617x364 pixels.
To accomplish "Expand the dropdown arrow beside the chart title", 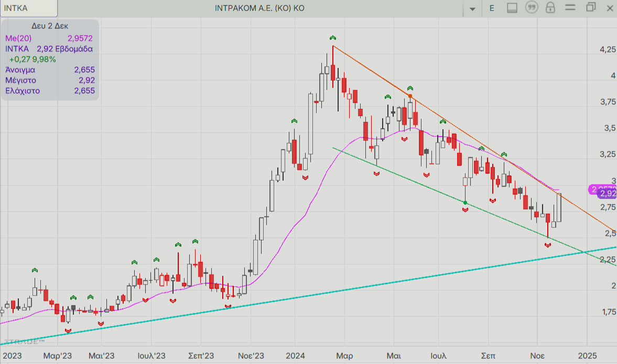I will click(473, 9).
